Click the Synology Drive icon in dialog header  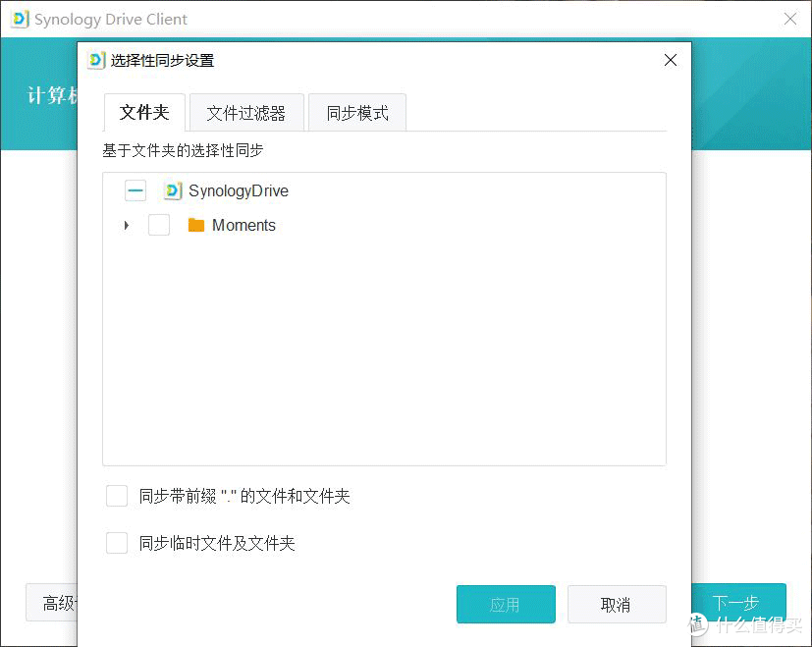point(95,60)
